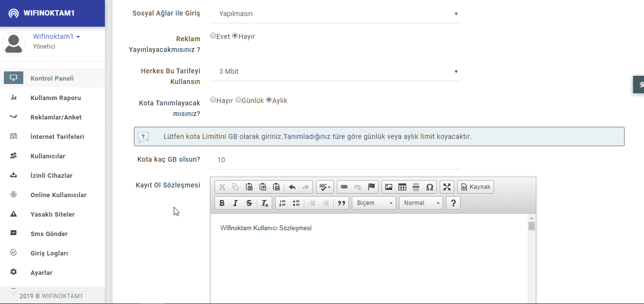Choose Günlük quota option
The height and width of the screenshot is (304, 644).
click(238, 100)
